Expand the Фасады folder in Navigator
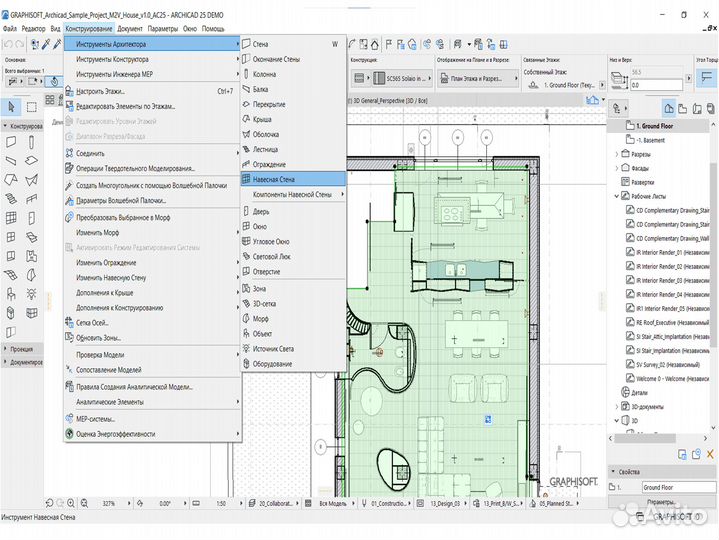 [x=616, y=168]
